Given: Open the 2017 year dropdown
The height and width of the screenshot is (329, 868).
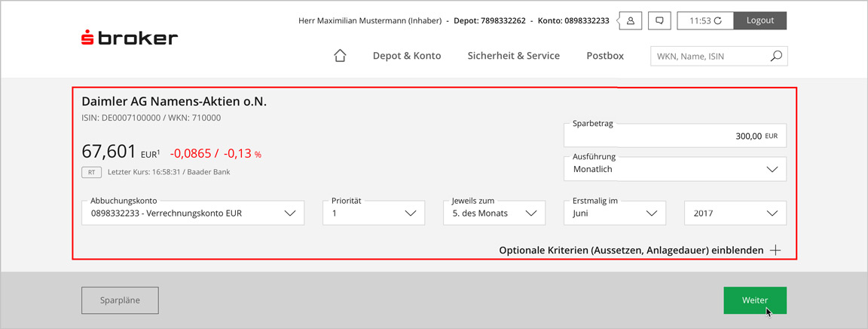Looking at the screenshot, I should [735, 213].
